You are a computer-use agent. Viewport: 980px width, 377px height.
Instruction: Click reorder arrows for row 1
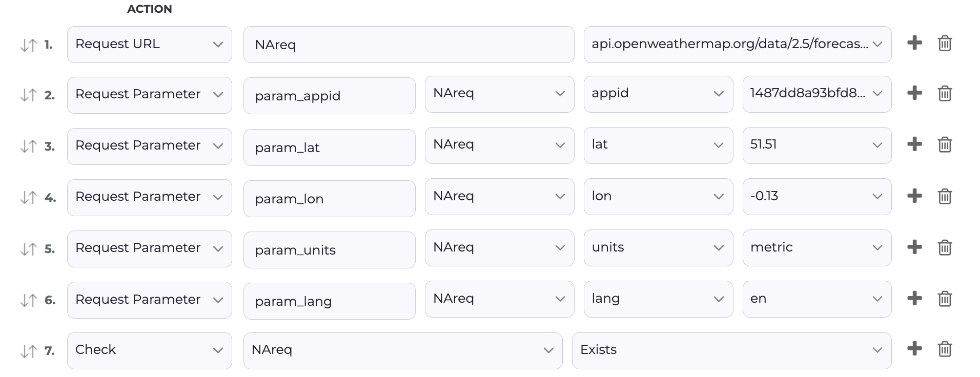click(x=29, y=45)
